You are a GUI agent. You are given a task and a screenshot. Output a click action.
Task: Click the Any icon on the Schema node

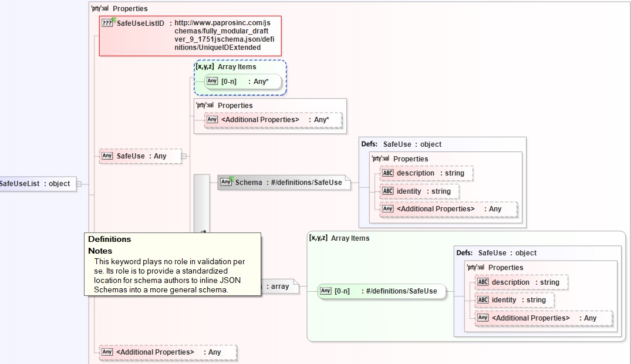(226, 182)
